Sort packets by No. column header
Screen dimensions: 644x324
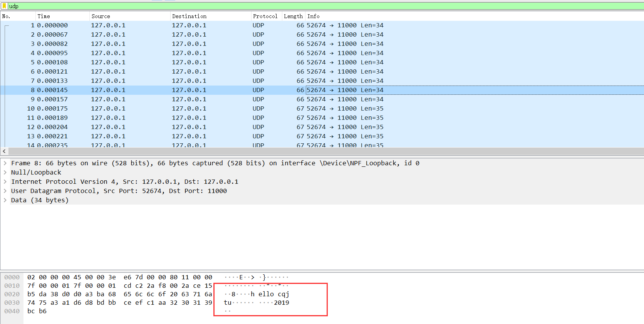coord(18,16)
